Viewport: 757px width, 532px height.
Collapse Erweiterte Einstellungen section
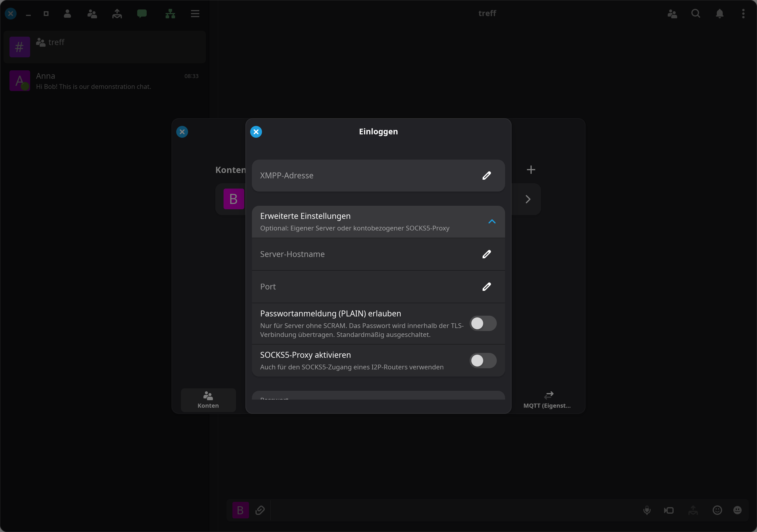[x=491, y=221]
